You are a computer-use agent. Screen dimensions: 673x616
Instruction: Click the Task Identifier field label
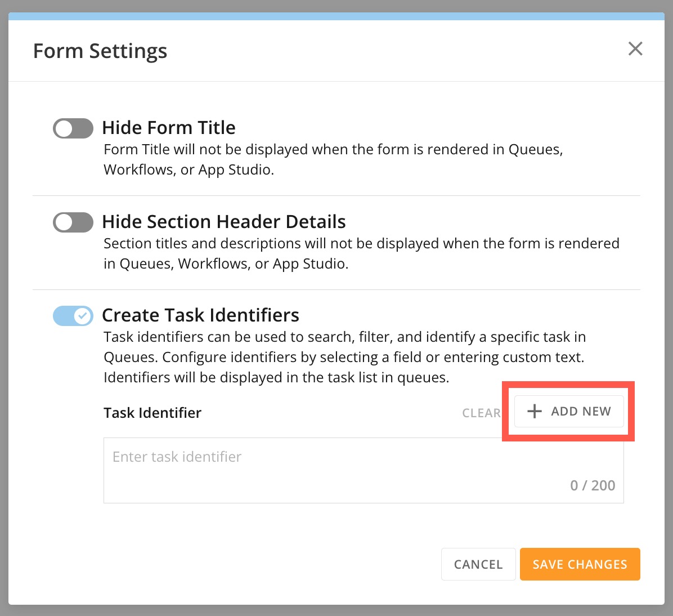click(x=152, y=413)
